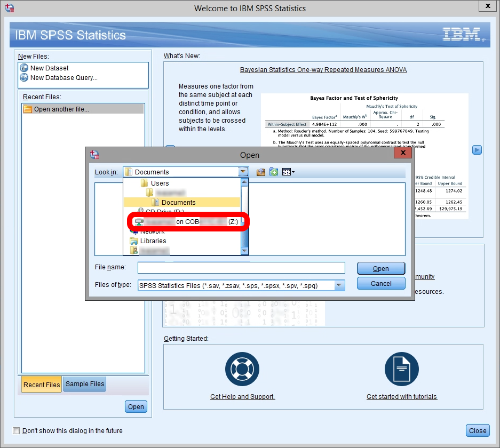Image resolution: width=500 pixels, height=448 pixels.
Task: Open the Get Help and Support link
Action: coord(242,397)
